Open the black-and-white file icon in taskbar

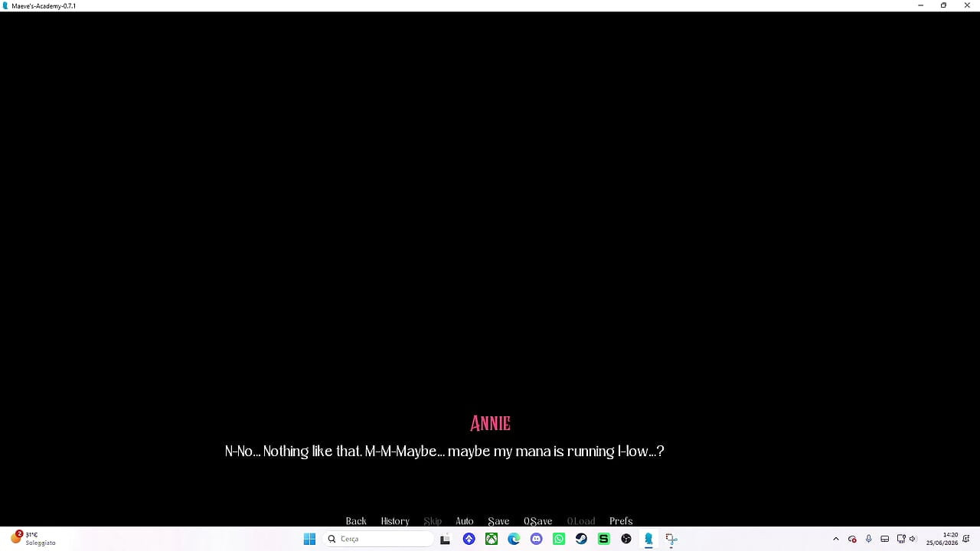click(445, 539)
